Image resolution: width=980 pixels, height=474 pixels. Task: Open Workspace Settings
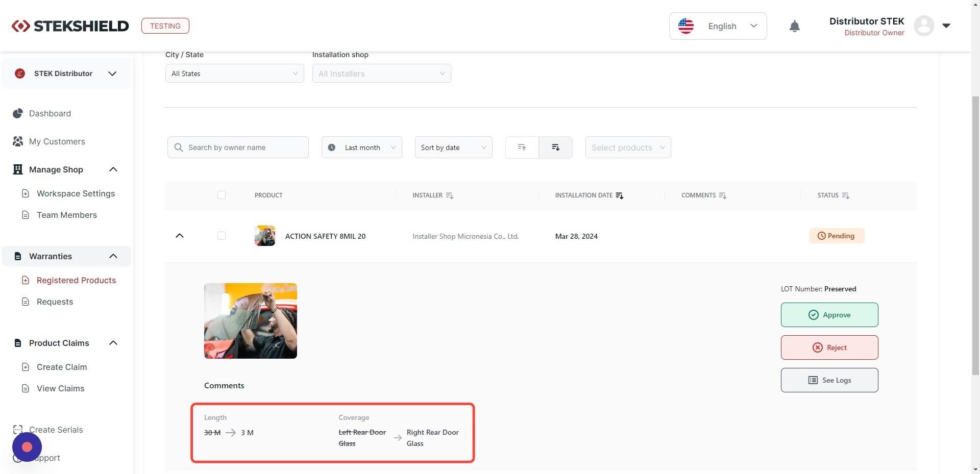[x=76, y=193]
